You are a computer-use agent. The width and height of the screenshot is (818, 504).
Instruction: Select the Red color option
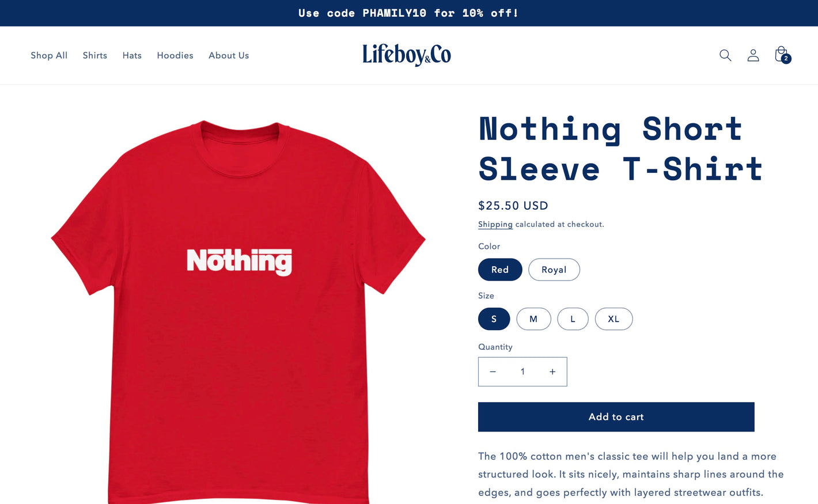(500, 270)
